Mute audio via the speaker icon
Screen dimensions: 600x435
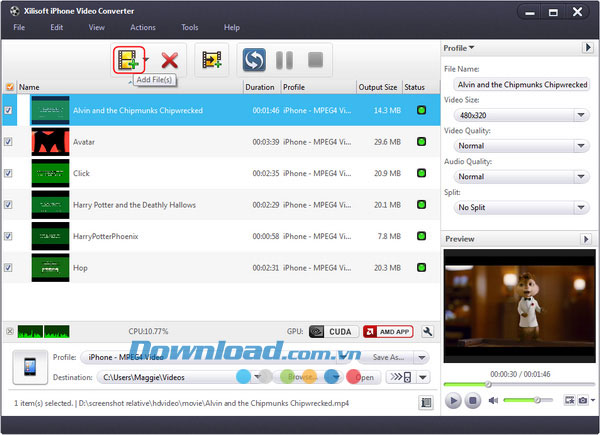[492, 401]
